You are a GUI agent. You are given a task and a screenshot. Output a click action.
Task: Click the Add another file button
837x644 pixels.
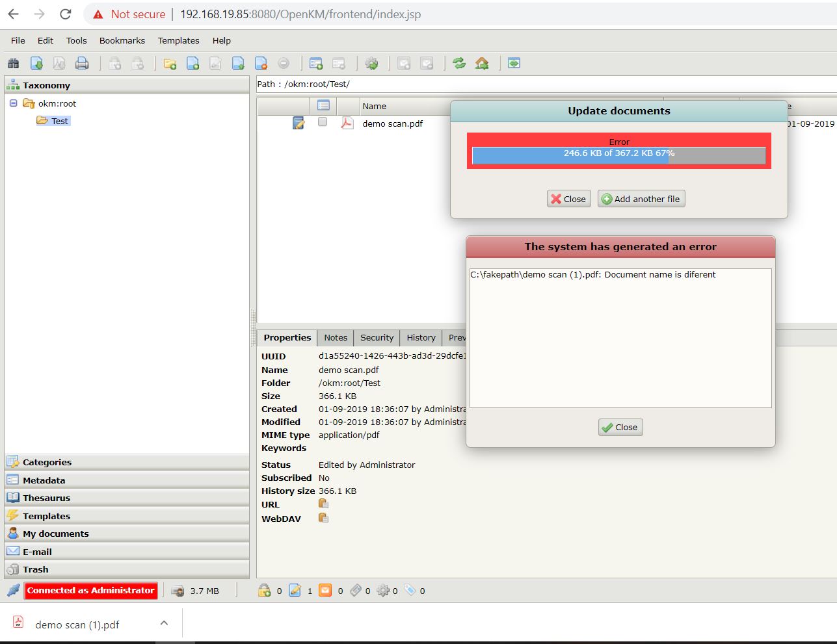pyautogui.click(x=641, y=199)
